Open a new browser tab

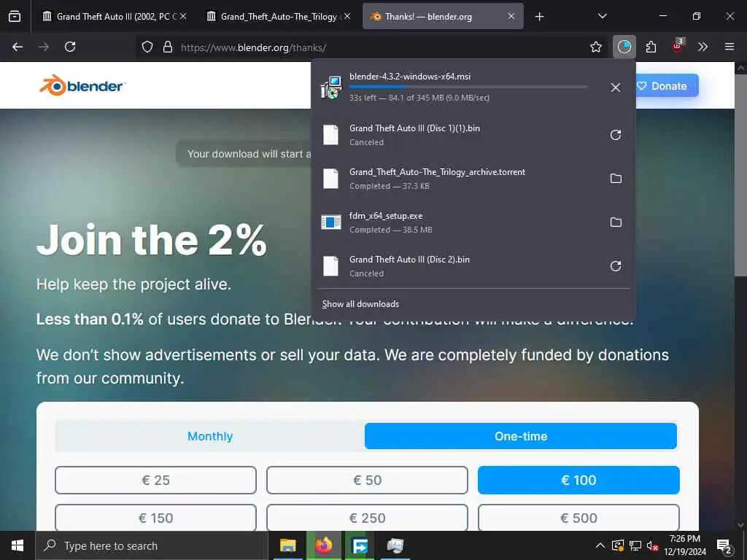click(x=539, y=17)
